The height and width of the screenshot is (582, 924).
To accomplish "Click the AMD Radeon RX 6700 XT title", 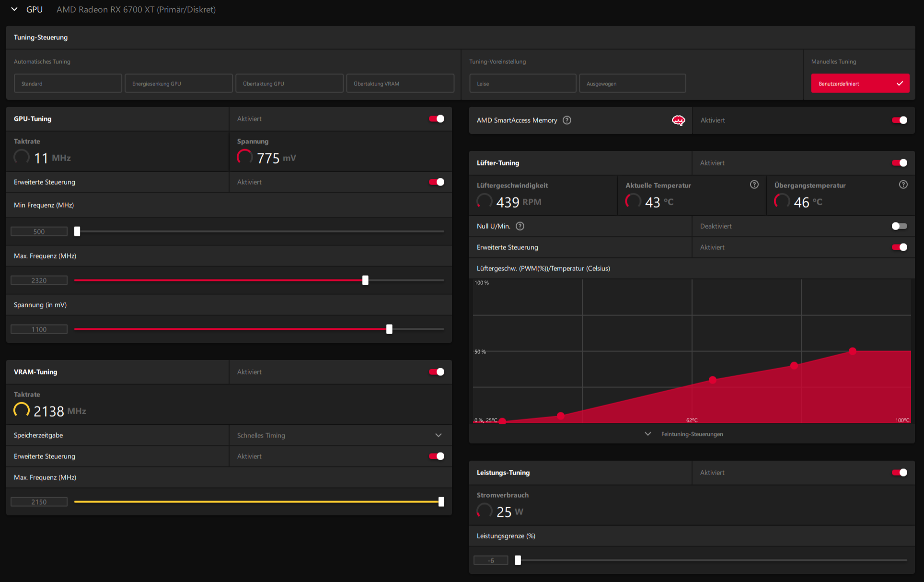I will point(136,10).
